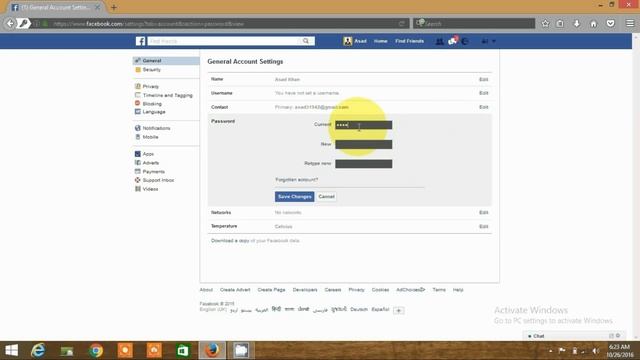Open the Pocket icon in toolbar

tap(611, 24)
